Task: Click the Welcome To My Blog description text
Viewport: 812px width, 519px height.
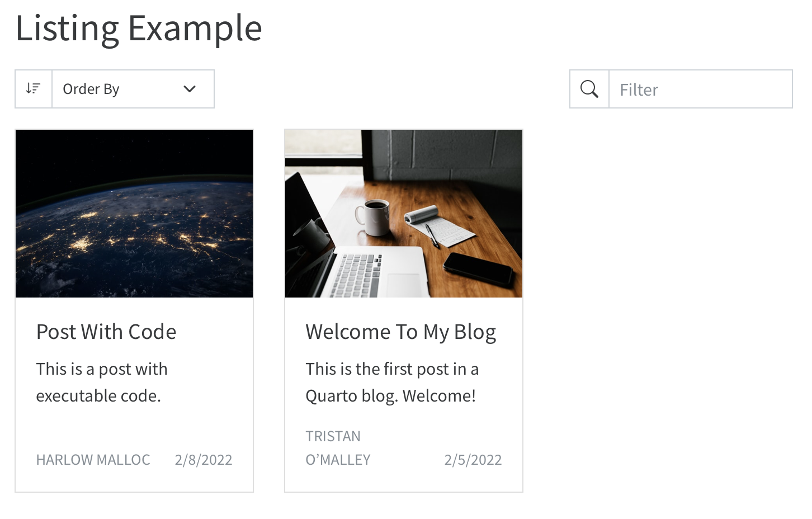Action: tap(392, 382)
